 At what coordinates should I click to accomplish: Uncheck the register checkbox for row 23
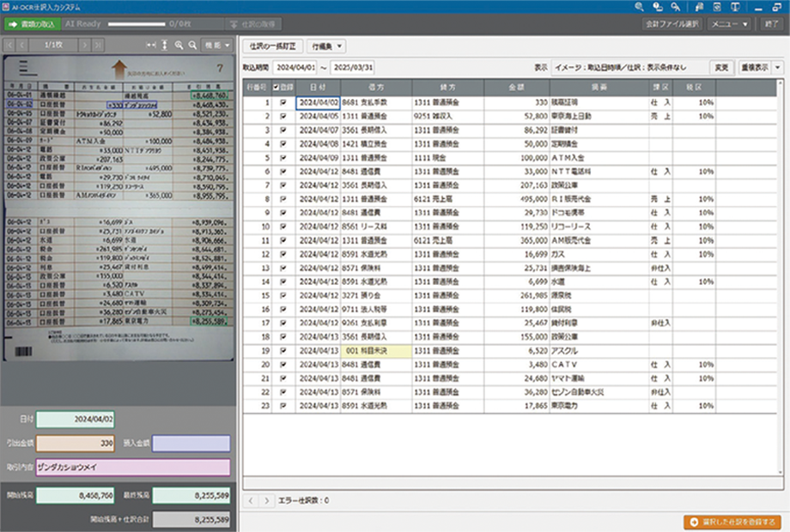pos(283,406)
